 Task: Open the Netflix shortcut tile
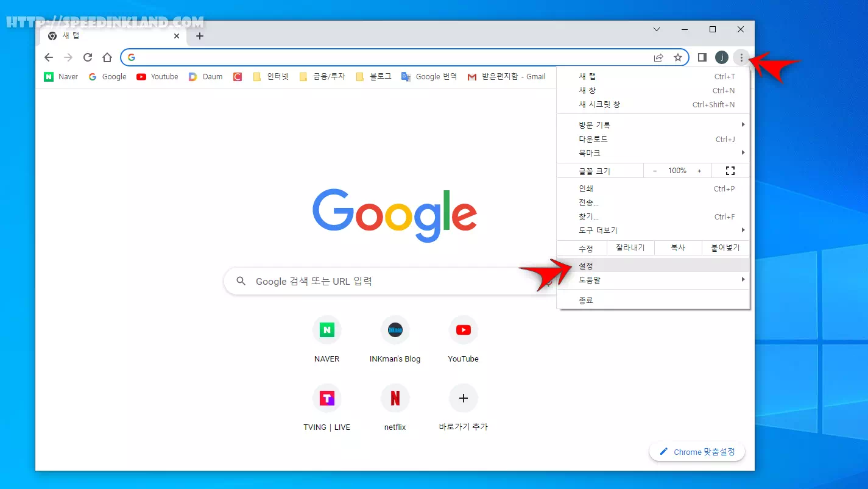395,399
